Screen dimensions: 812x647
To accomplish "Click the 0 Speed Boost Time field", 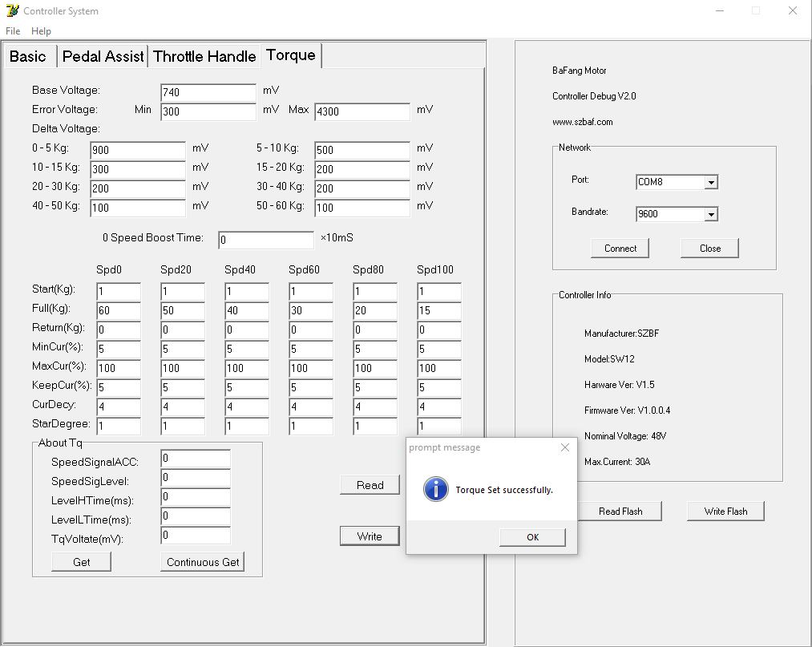I will click(x=265, y=240).
